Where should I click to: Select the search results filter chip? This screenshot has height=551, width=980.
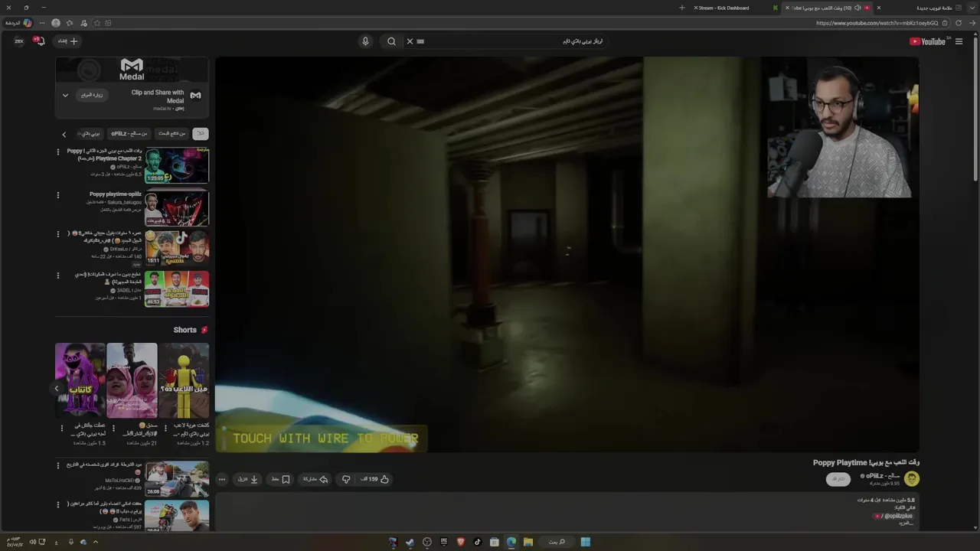click(172, 134)
